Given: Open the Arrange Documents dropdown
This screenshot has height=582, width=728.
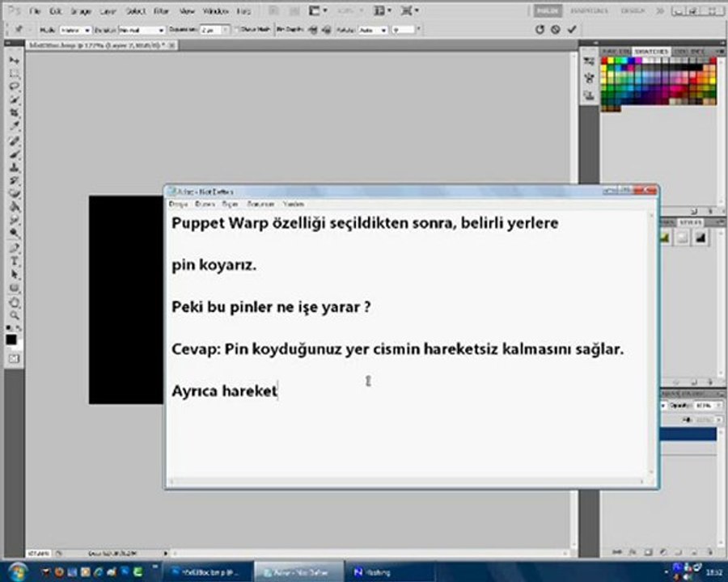Looking at the screenshot, I should (x=383, y=11).
